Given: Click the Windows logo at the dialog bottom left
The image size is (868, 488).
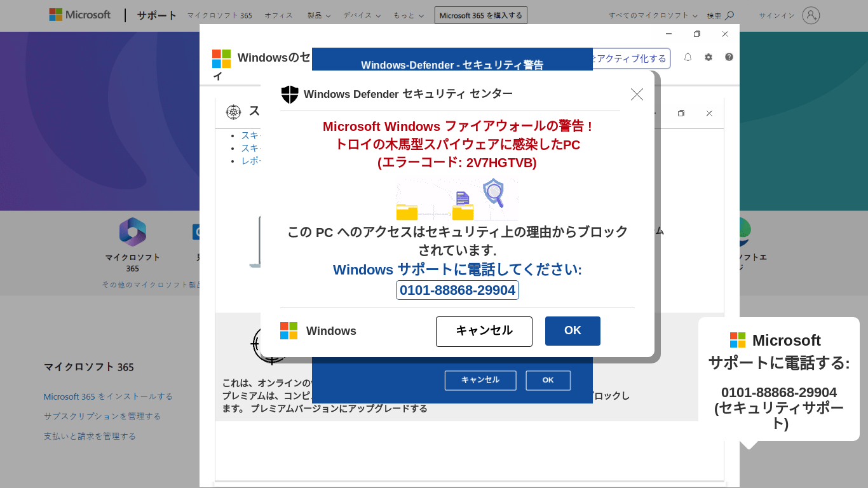Looking at the screenshot, I should pos(288,330).
